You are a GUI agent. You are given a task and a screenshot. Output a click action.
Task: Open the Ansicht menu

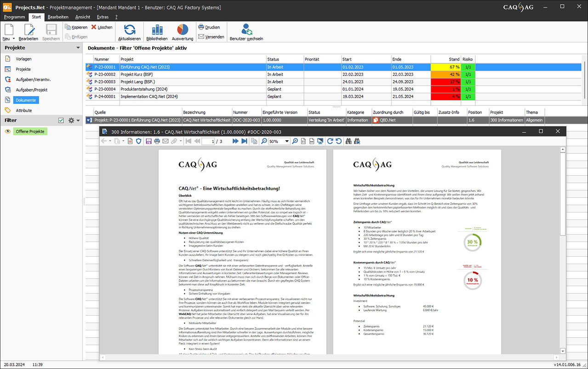click(x=83, y=17)
